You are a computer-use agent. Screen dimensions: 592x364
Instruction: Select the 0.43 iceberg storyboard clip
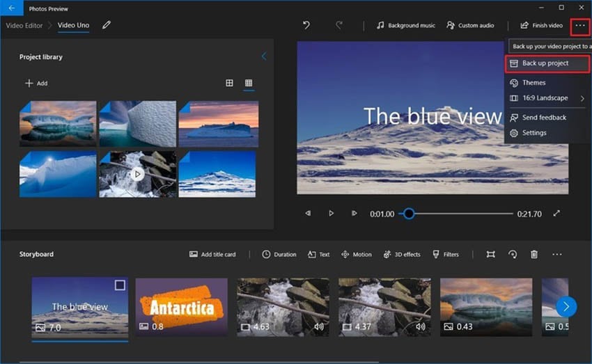486,307
